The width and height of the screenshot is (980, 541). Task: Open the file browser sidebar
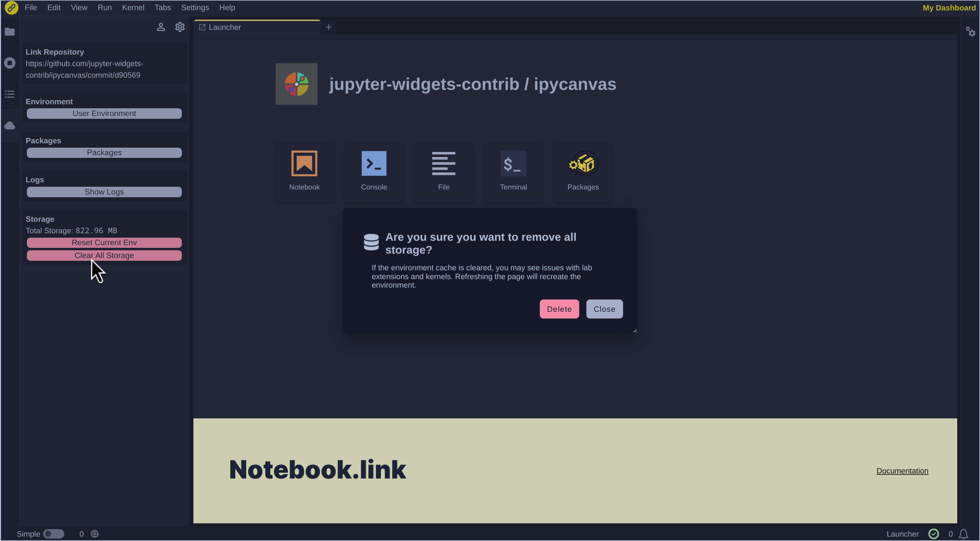(x=10, y=32)
